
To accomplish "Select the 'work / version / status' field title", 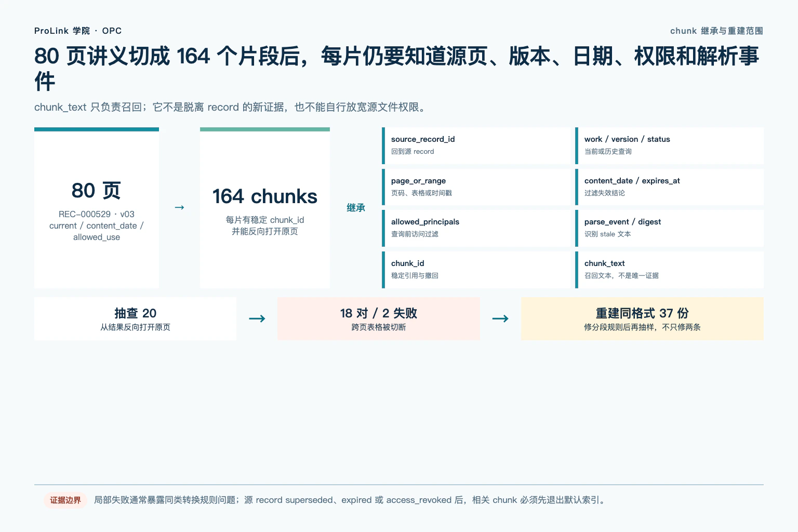I will [627, 139].
